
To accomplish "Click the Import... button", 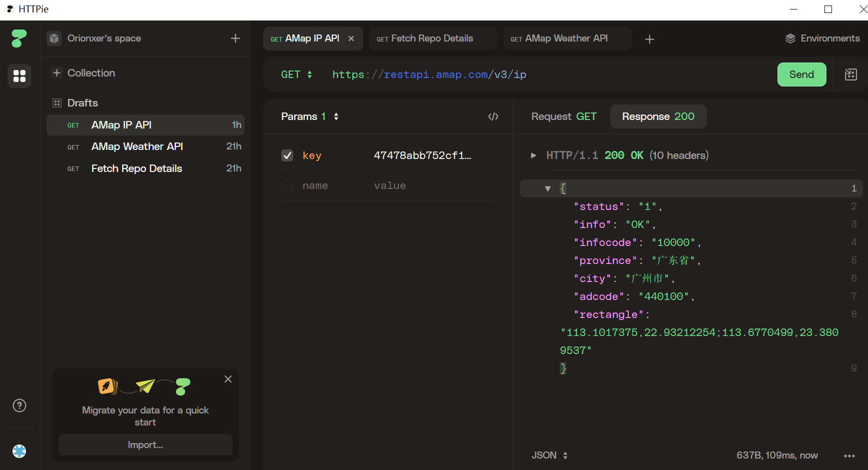I will [x=146, y=445].
